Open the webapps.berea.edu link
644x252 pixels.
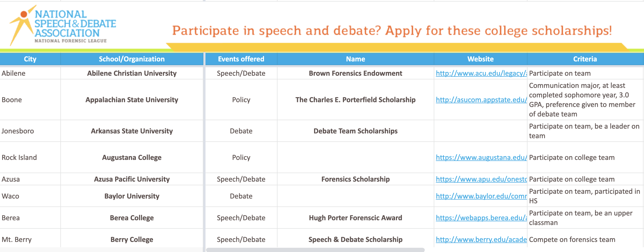click(481, 218)
